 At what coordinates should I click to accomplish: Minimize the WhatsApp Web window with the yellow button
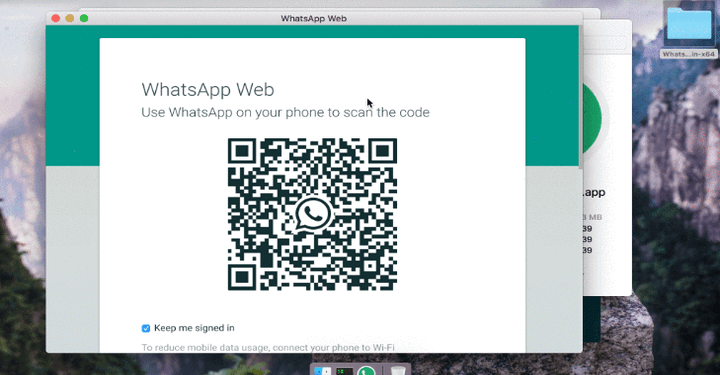pos(70,18)
